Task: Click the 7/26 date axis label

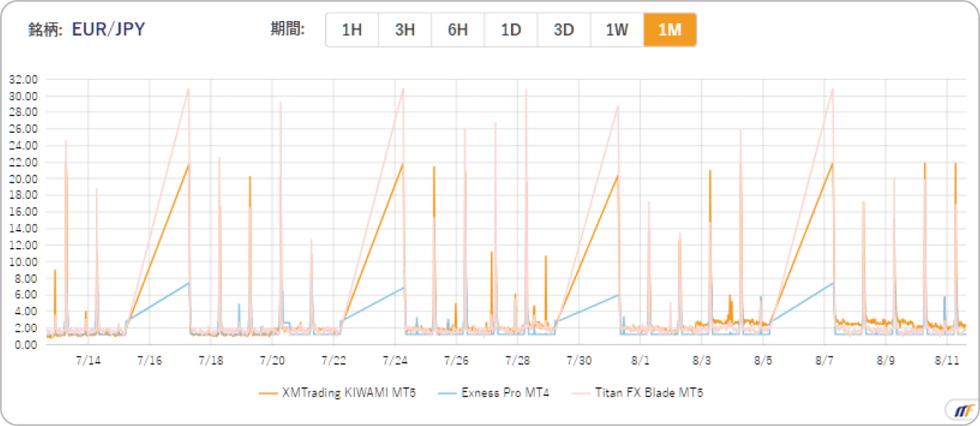Action: click(456, 360)
